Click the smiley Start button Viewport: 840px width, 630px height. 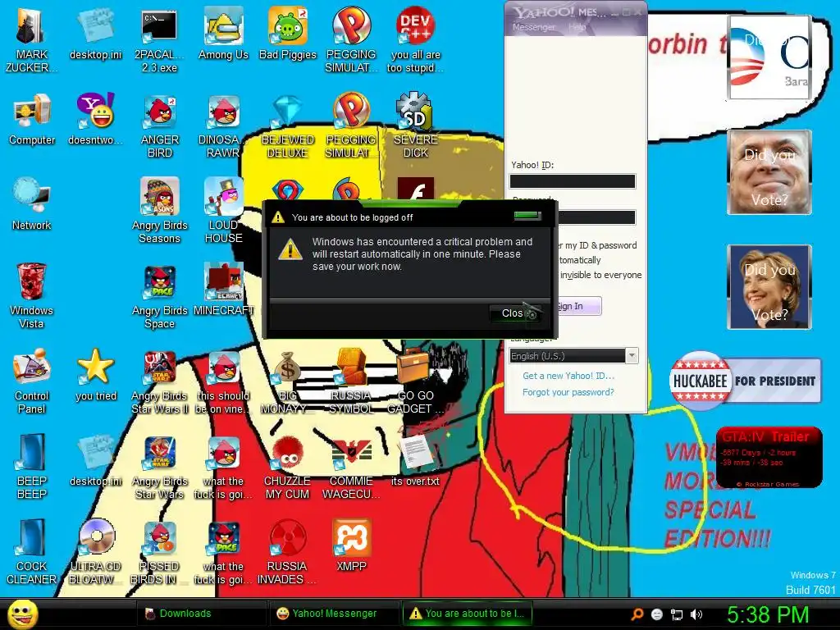coord(22,614)
